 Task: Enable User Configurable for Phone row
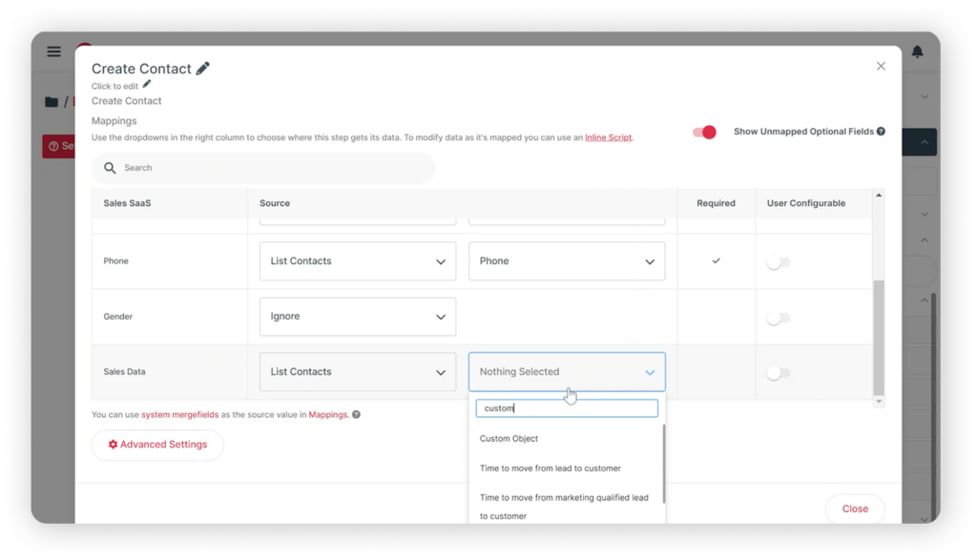[x=779, y=263]
